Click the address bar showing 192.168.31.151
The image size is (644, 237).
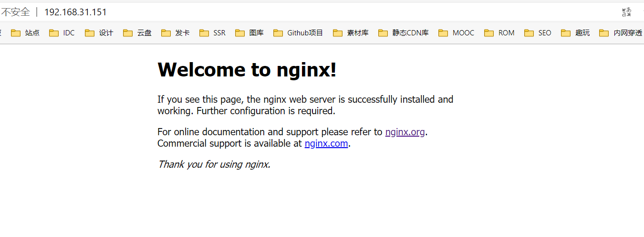(x=75, y=12)
